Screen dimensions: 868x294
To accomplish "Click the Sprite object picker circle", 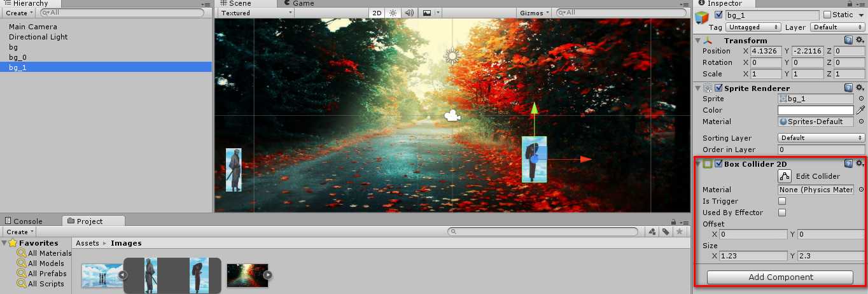I will point(861,99).
